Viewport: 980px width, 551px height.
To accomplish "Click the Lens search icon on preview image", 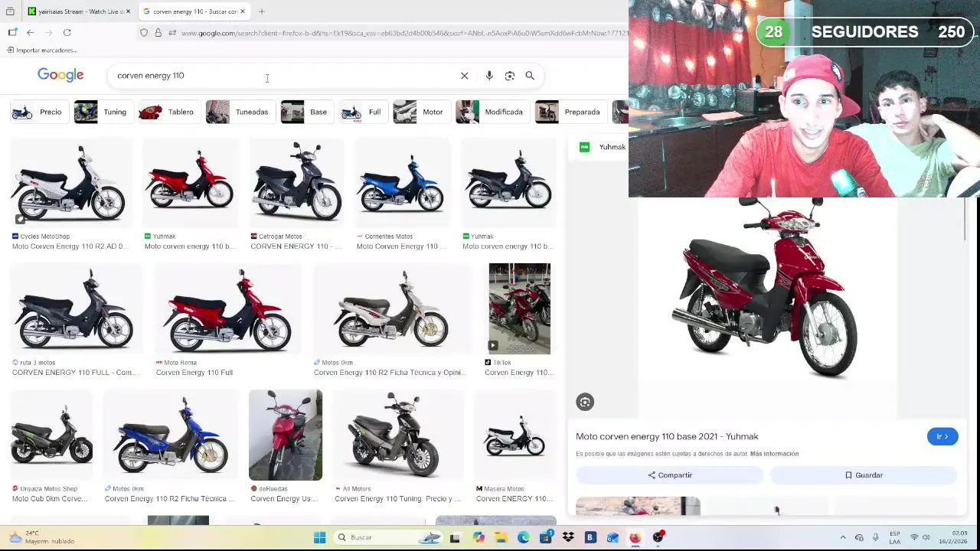I will pos(585,402).
